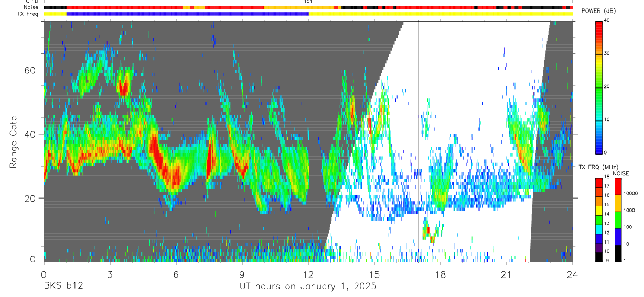The height and width of the screenshot is (297, 644).
Task: Pick the cyan segment of TX FRQ colorbar
Action: (x=599, y=228)
